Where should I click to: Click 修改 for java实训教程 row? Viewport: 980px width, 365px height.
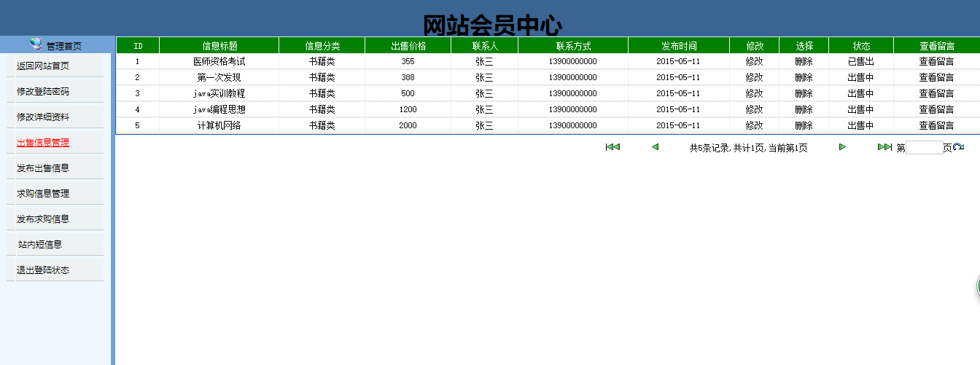[754, 93]
